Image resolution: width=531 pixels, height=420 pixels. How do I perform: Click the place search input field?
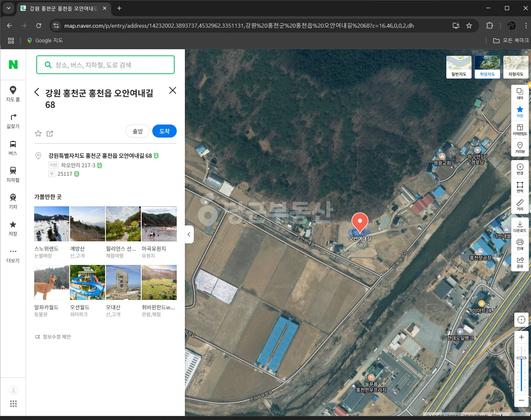point(105,65)
